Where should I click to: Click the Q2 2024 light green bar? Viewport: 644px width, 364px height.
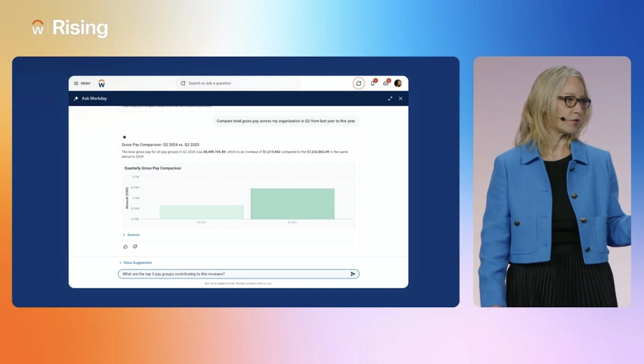pyautogui.click(x=201, y=212)
